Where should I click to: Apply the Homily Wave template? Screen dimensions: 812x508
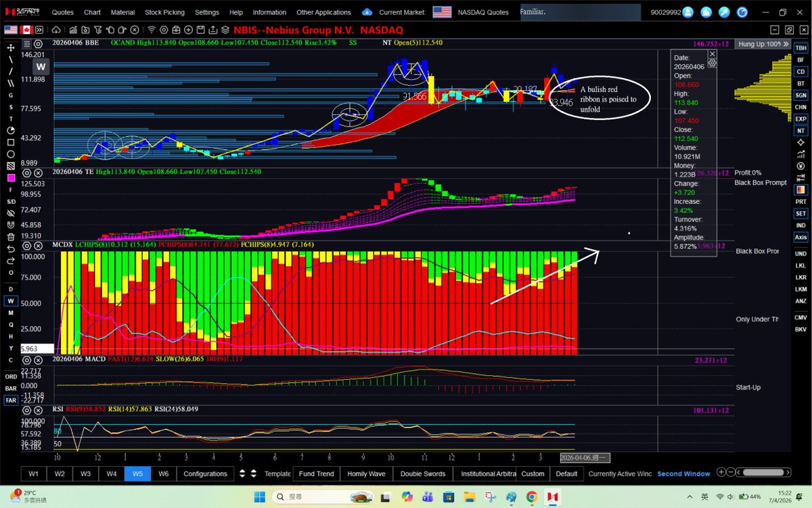coord(366,473)
